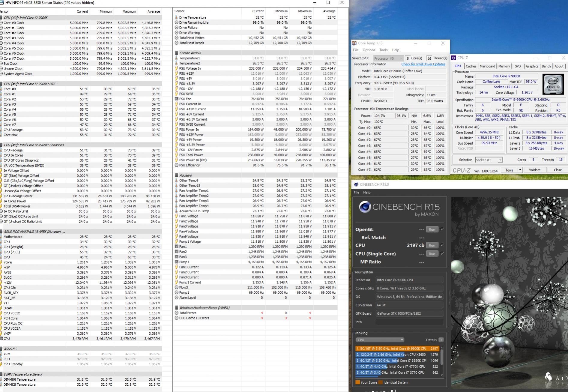Click the HWiNFO64 title bar icon
This screenshot has height=392, width=568.
coord(2,3)
